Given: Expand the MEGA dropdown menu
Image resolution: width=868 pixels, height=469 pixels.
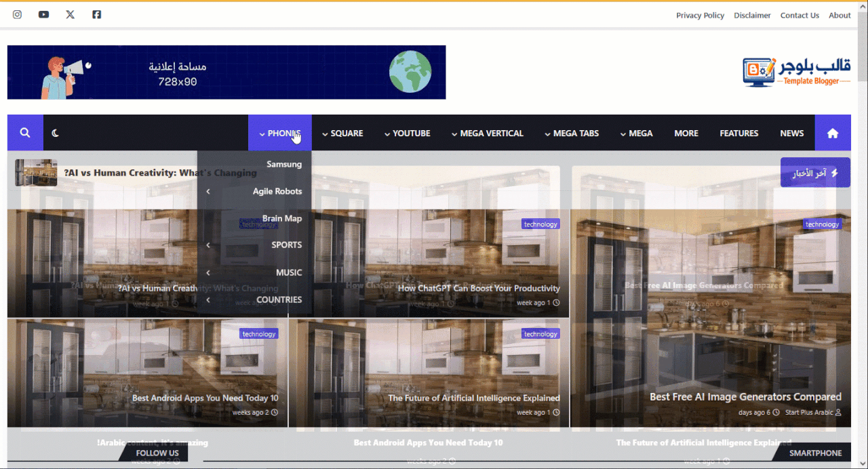Looking at the screenshot, I should (x=636, y=133).
